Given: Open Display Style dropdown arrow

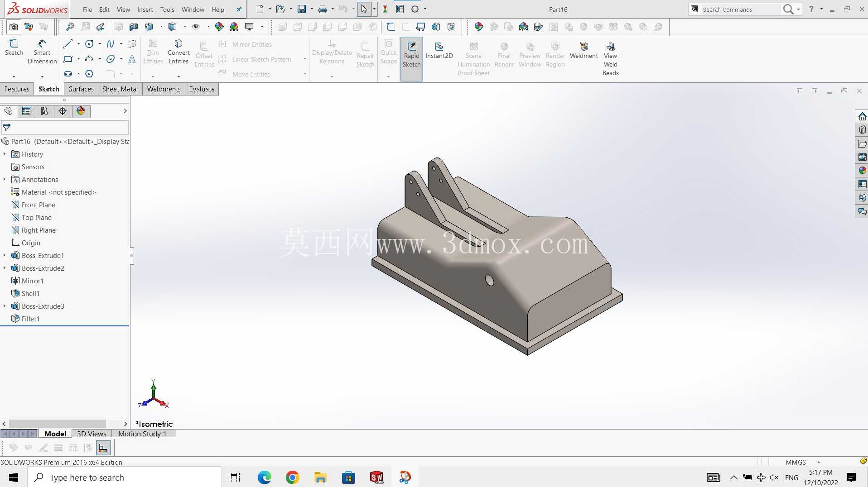Looking at the screenshot, I should coord(184,27).
